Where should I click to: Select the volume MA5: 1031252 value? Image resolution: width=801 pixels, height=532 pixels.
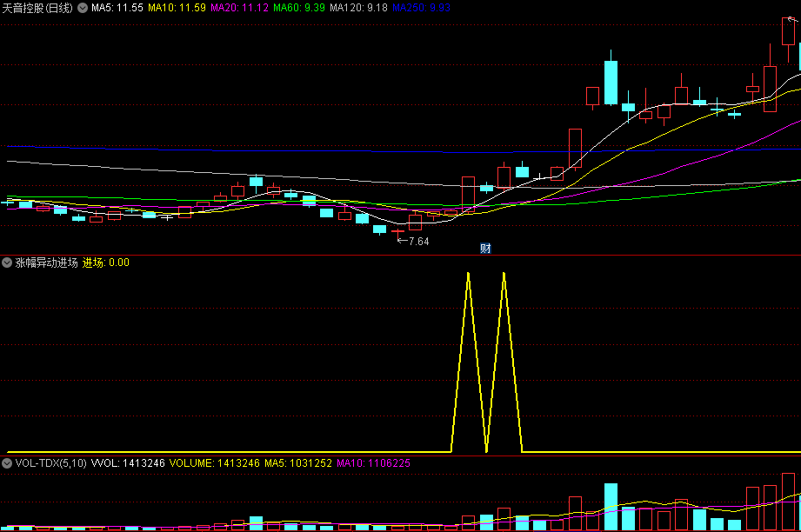click(x=298, y=463)
